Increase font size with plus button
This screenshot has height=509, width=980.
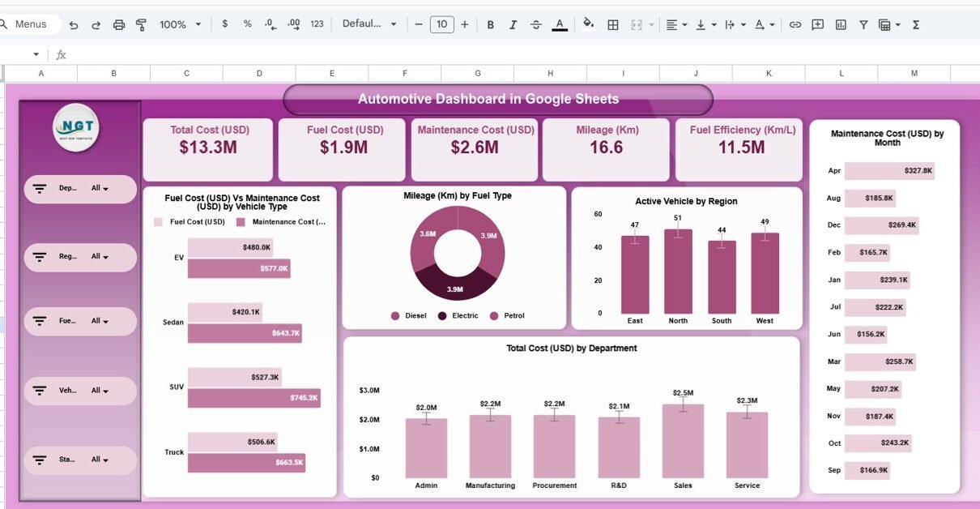[465, 24]
